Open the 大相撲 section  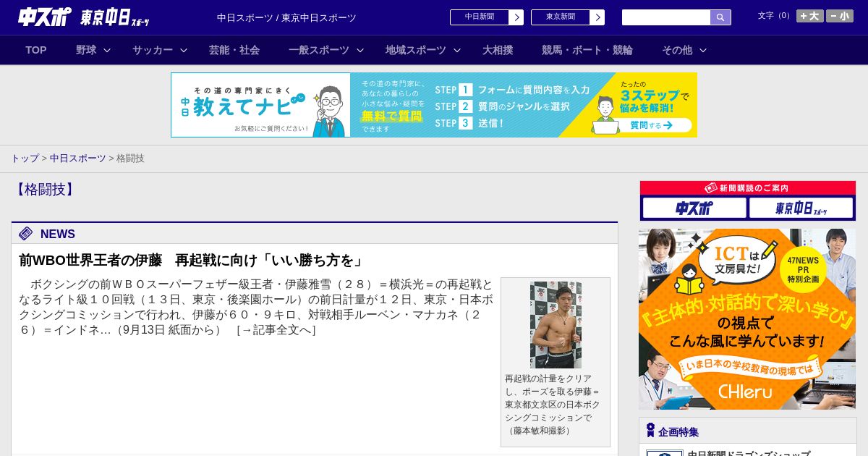point(498,50)
